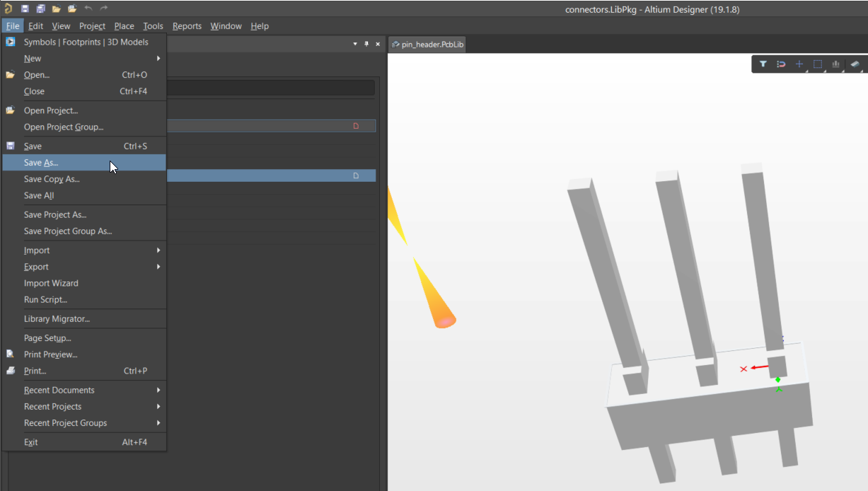Click the Save icon in quick access toolbar
The image size is (868, 491).
tap(25, 8)
